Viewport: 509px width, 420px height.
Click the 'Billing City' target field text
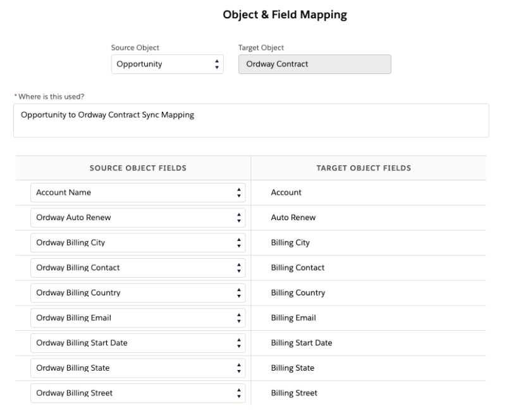point(290,243)
